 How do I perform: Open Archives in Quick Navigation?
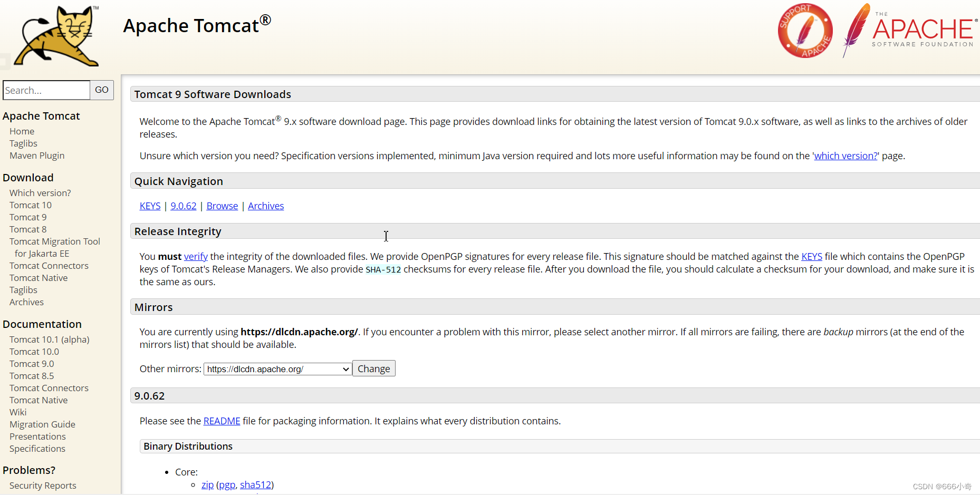point(266,206)
